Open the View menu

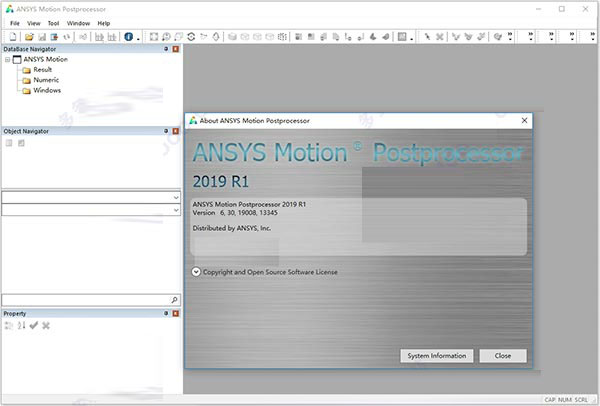coord(34,23)
